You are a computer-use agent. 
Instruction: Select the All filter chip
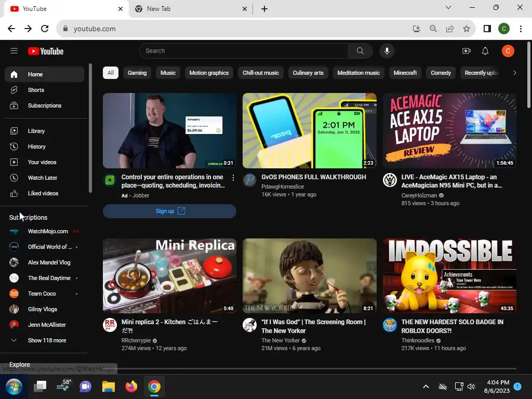[x=111, y=73]
